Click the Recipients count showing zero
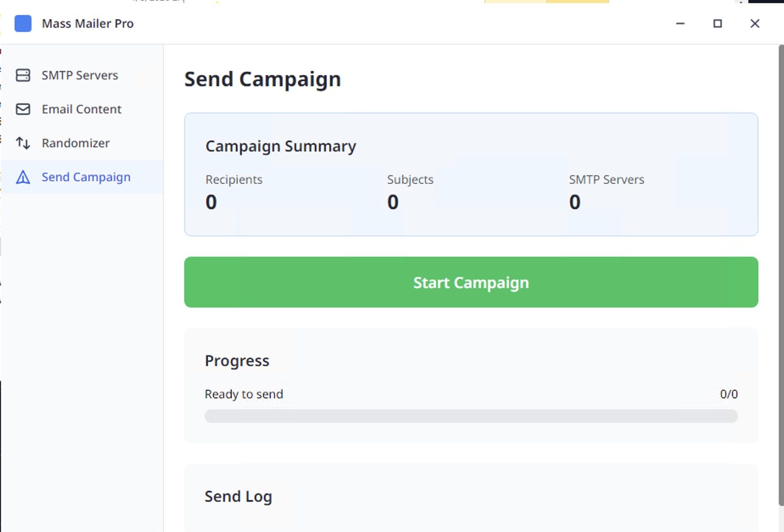 tap(211, 202)
